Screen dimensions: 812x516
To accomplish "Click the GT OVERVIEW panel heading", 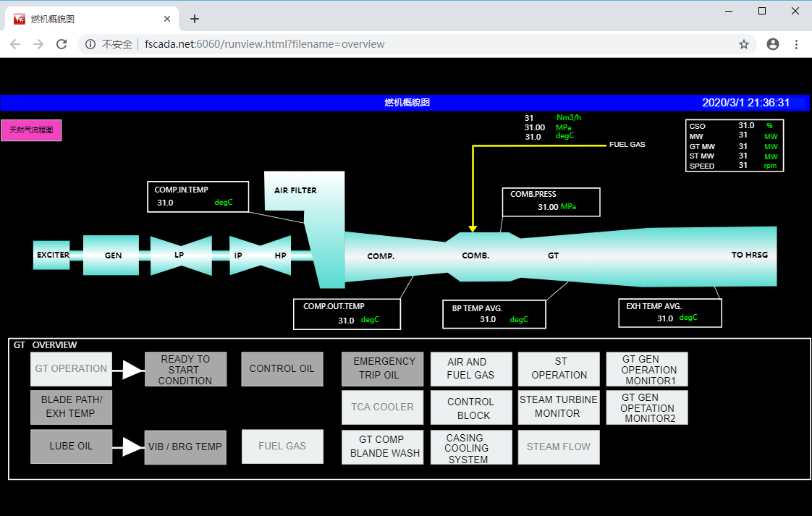I will (45, 345).
